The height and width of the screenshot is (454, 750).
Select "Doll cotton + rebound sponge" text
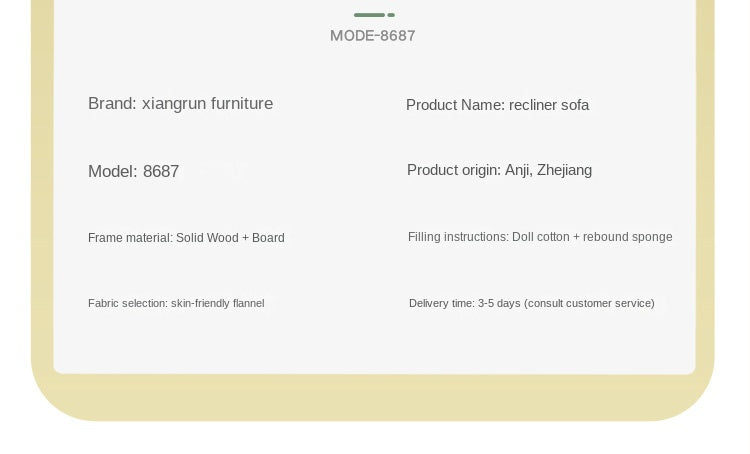(x=592, y=237)
